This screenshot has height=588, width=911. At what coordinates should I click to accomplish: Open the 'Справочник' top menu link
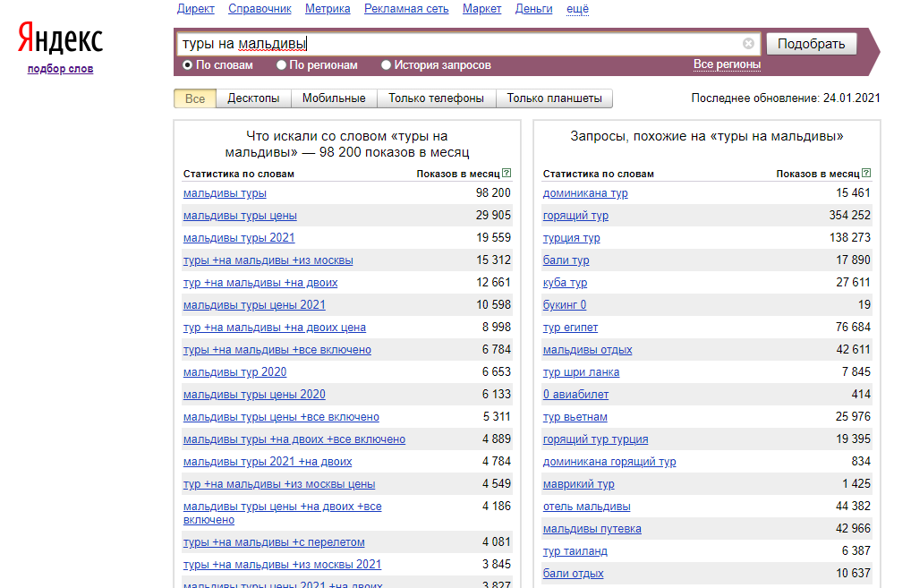[x=260, y=9]
